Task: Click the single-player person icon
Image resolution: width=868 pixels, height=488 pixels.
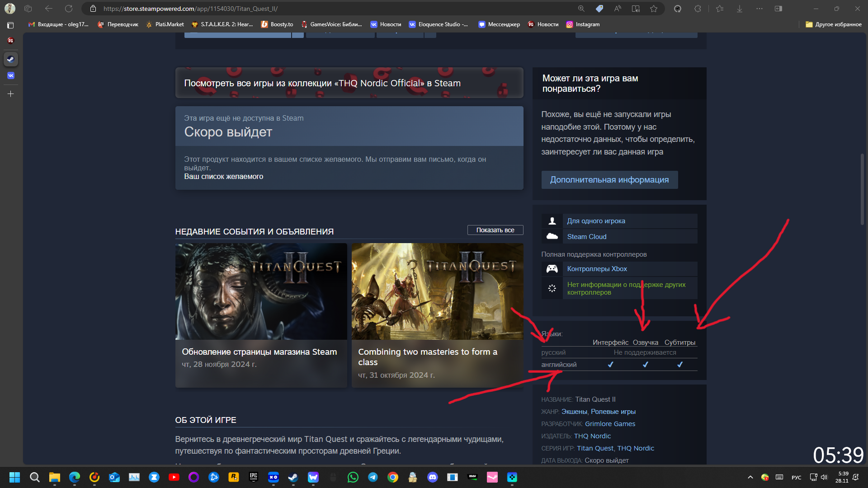Action: tap(552, 221)
